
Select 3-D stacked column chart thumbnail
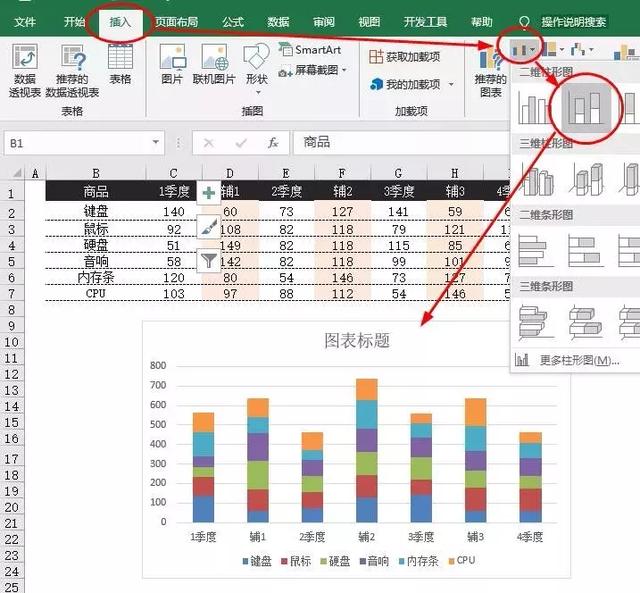587,179
